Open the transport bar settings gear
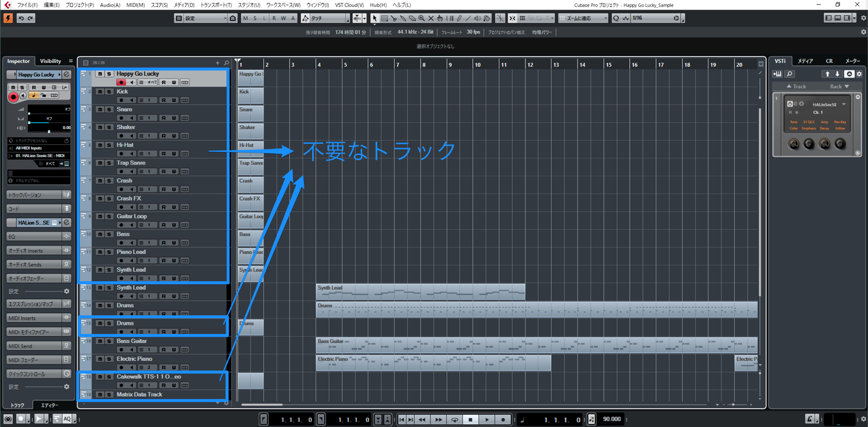 (x=863, y=419)
